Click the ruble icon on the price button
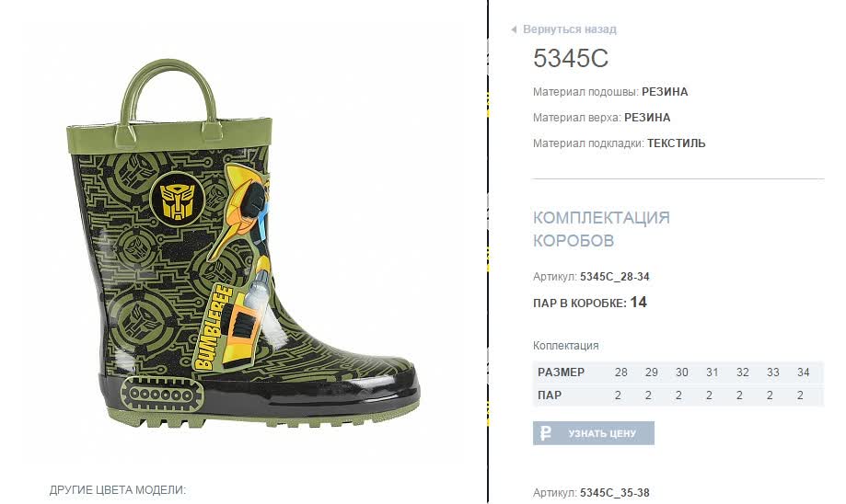 click(x=546, y=433)
